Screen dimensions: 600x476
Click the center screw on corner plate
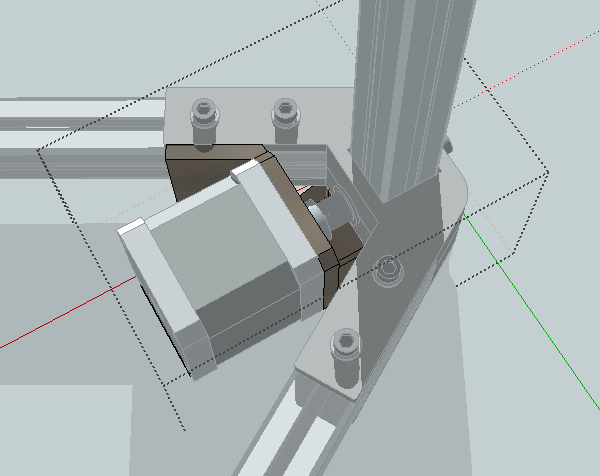[x=388, y=270]
